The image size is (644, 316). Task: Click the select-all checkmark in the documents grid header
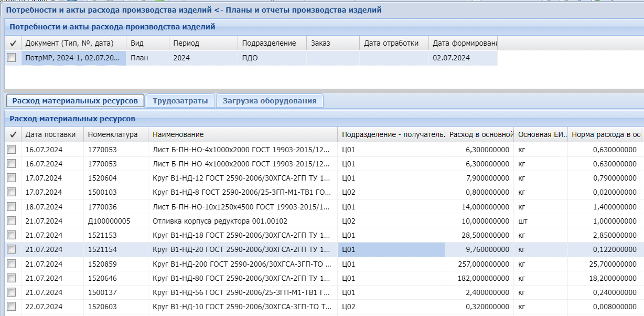[x=13, y=44]
